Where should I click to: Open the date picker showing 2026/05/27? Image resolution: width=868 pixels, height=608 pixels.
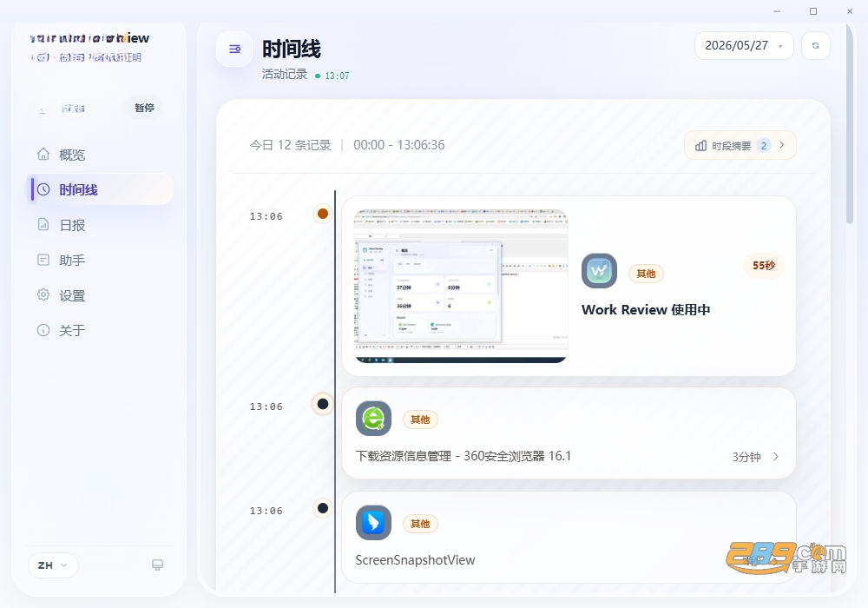click(x=744, y=45)
